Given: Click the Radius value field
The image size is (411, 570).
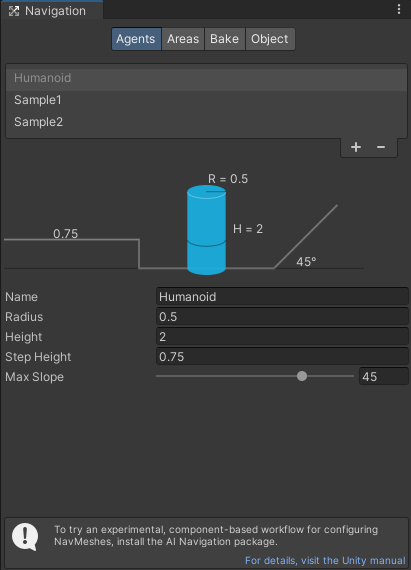Looking at the screenshot, I should point(282,317).
